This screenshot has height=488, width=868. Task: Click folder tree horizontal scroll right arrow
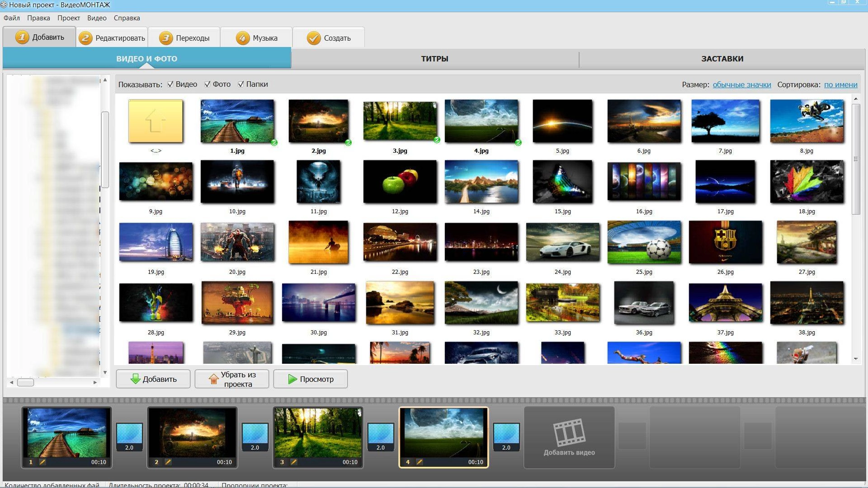point(95,382)
